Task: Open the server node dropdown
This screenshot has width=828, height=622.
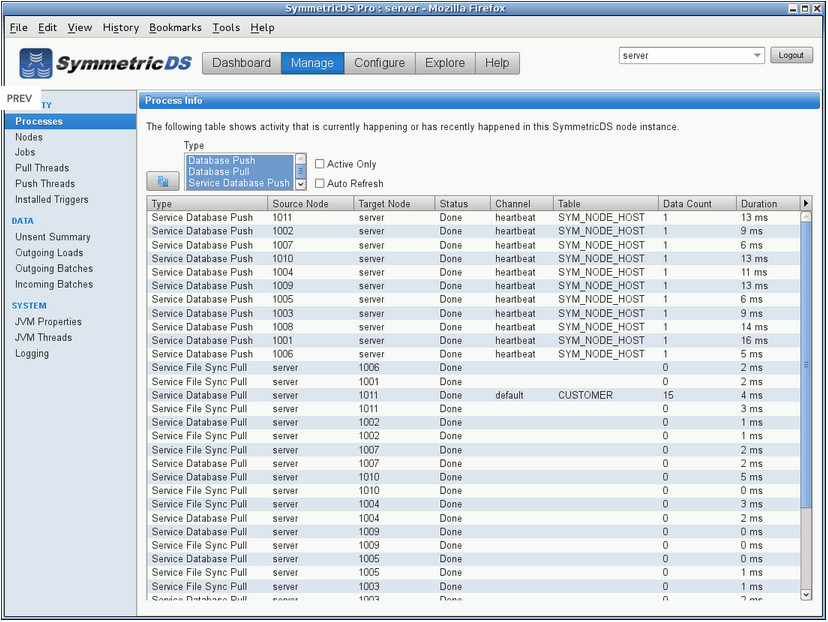Action: [691, 55]
